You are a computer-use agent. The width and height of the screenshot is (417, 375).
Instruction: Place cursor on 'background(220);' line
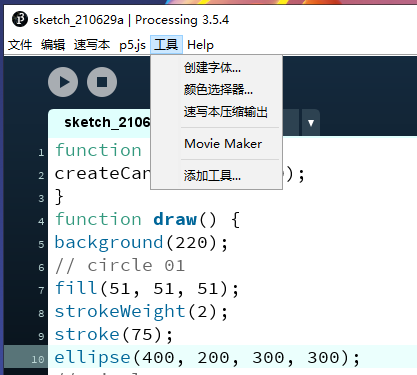[141, 242]
